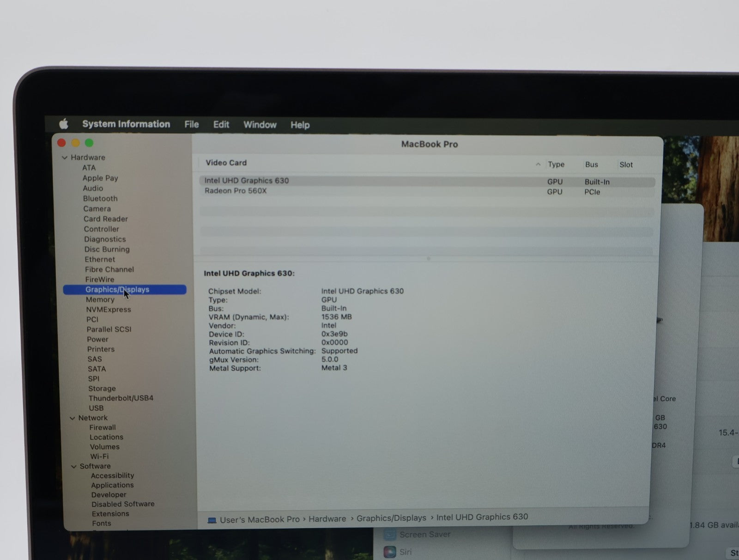Select the Radeon Pro 560X row
739x560 pixels.
(236, 191)
